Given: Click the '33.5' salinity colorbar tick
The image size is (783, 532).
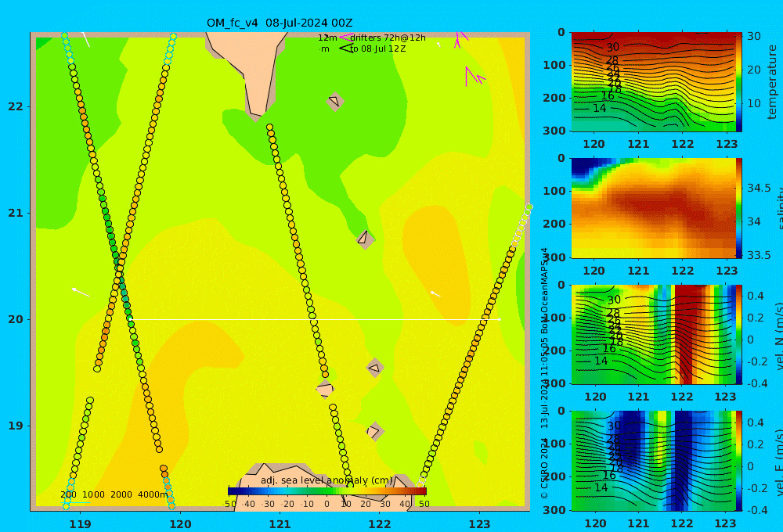Looking at the screenshot, I should 759,255.
